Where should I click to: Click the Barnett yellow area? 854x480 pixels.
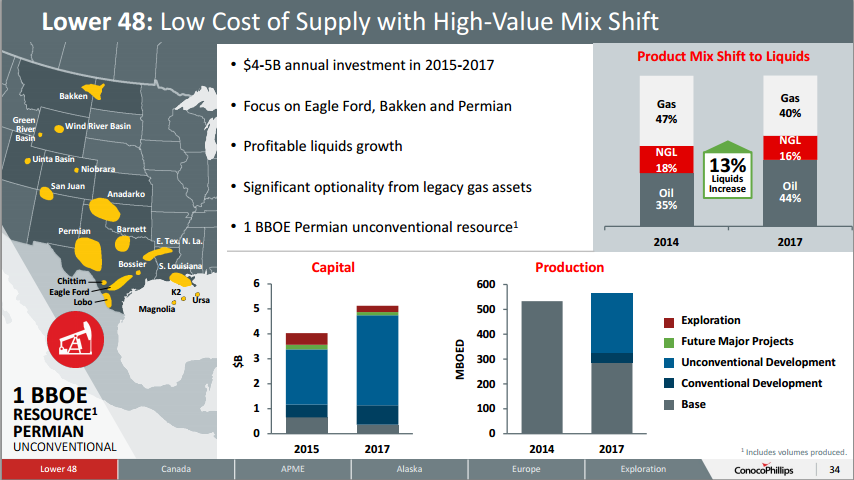pyautogui.click(x=123, y=243)
